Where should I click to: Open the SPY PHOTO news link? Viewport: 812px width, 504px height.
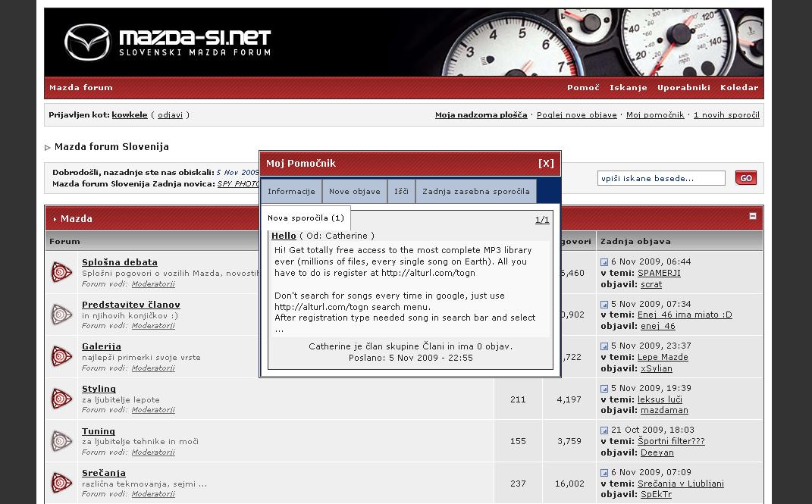(238, 183)
